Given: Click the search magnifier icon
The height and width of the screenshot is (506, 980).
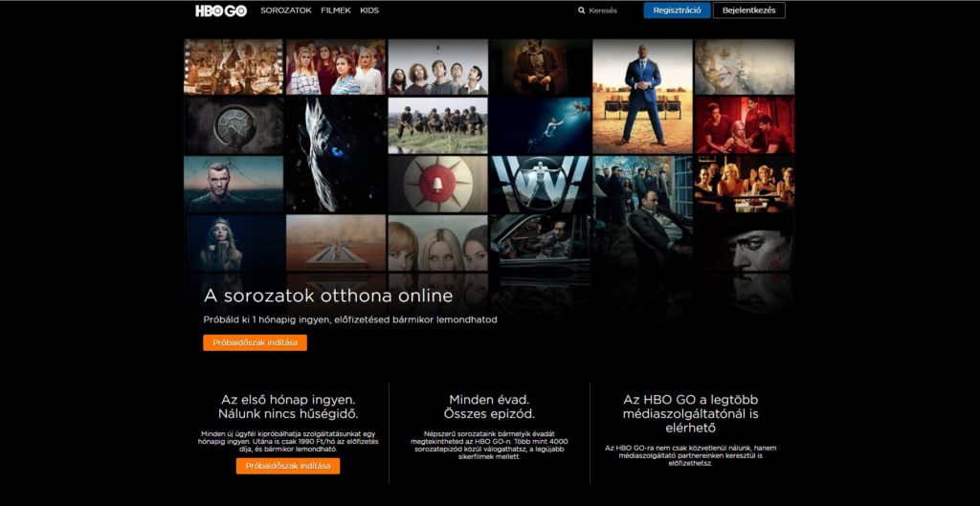Looking at the screenshot, I should [581, 11].
